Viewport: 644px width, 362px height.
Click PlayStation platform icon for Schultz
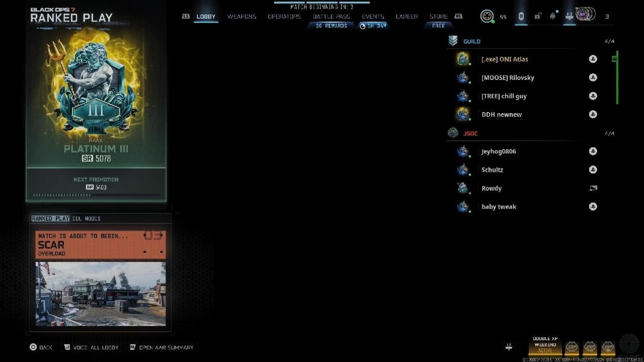pos(593,169)
